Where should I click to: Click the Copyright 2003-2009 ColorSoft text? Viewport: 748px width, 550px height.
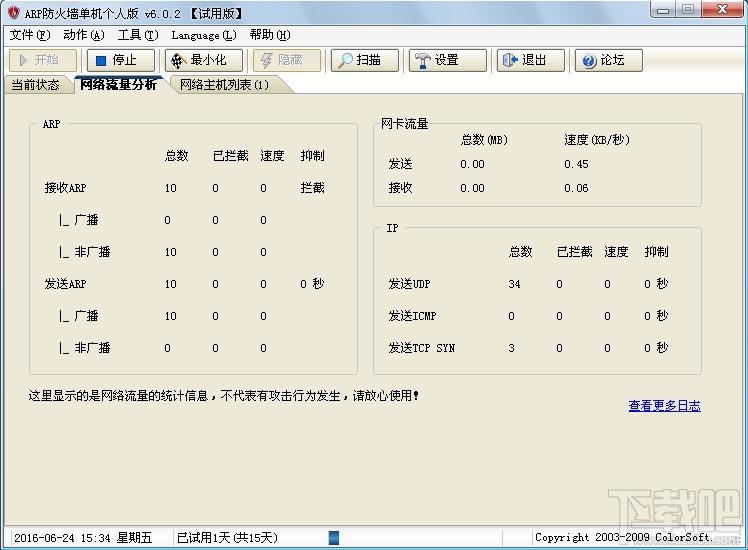pyautogui.click(x=623, y=538)
